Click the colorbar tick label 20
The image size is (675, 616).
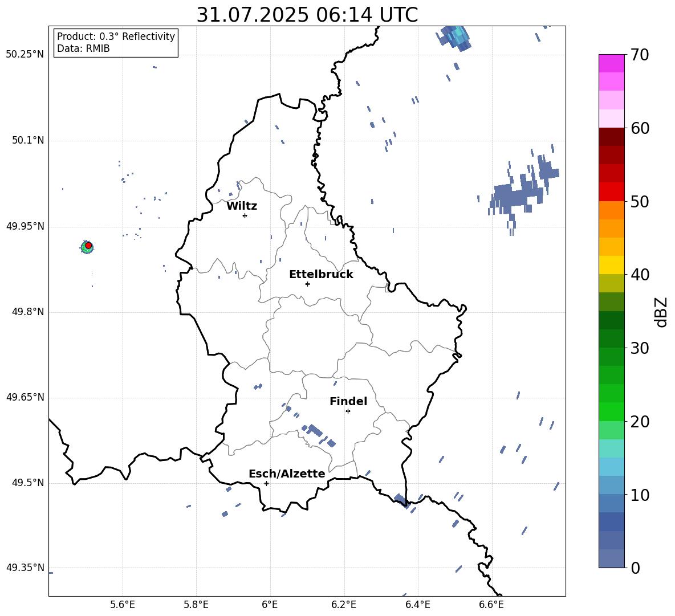click(x=640, y=422)
